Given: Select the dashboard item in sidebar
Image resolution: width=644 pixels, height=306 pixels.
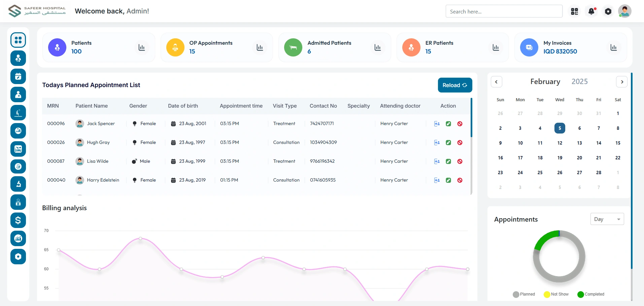Looking at the screenshot, I should click(x=18, y=40).
